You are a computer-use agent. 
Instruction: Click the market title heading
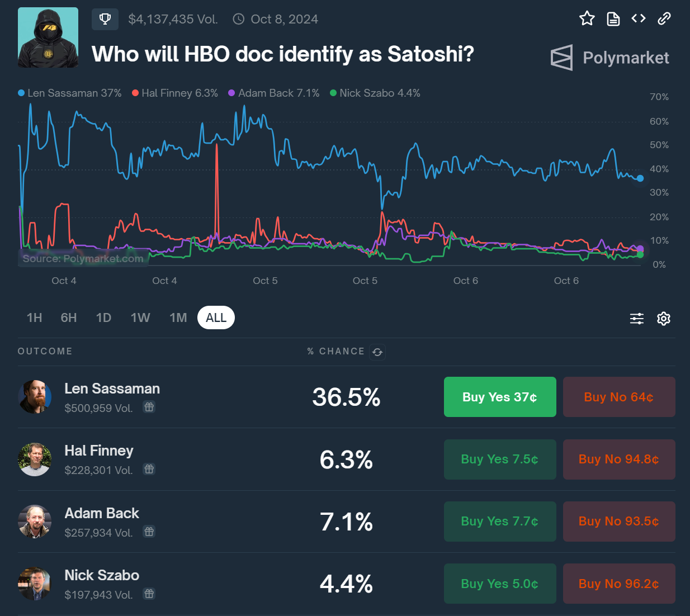pos(283,54)
